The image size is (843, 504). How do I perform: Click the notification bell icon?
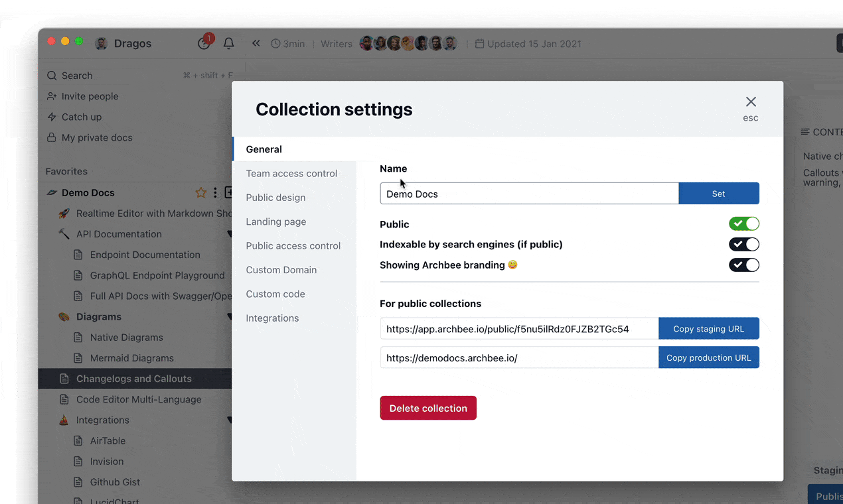(229, 44)
